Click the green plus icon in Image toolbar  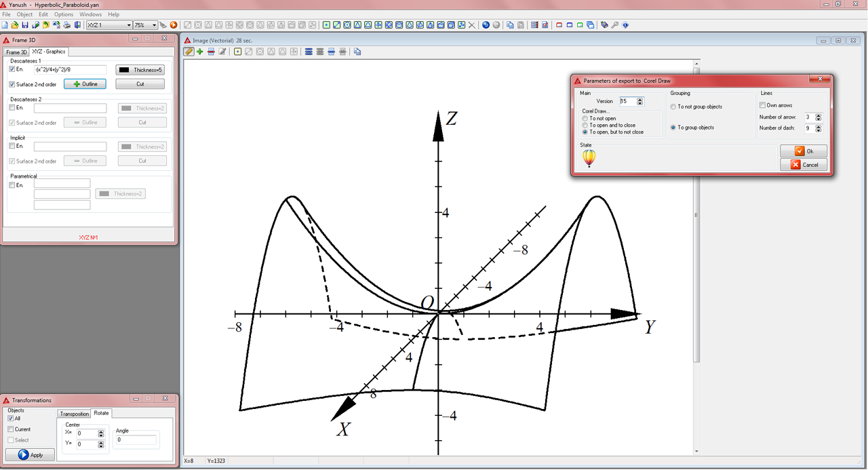click(200, 52)
